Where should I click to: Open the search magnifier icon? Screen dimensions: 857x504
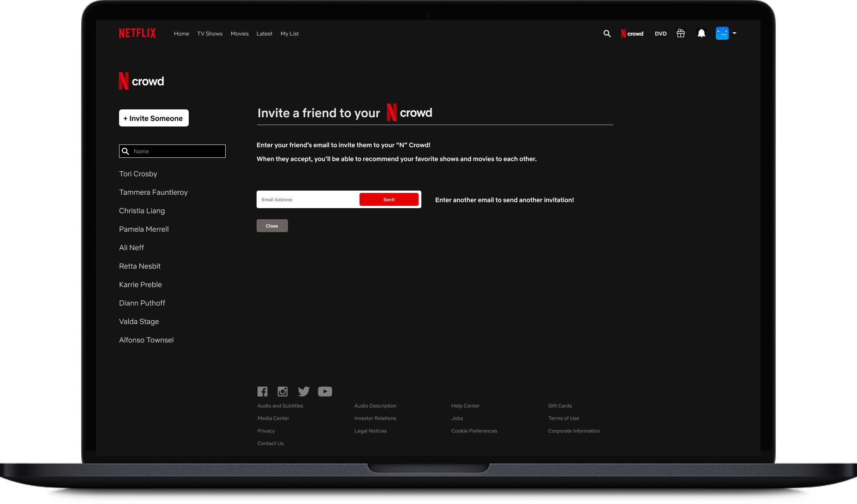click(607, 33)
